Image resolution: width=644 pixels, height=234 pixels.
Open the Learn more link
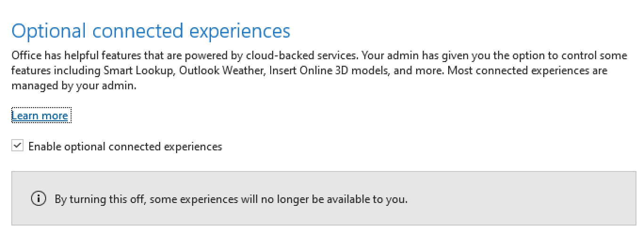[x=40, y=116]
